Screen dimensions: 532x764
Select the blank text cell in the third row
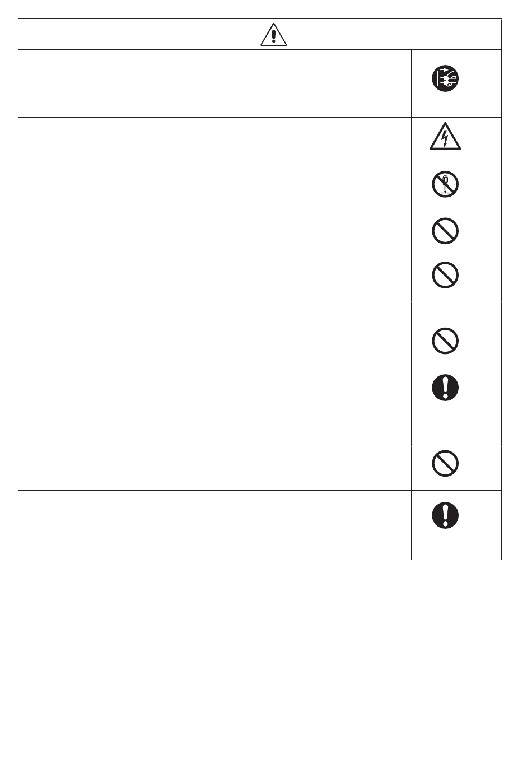[x=214, y=280]
